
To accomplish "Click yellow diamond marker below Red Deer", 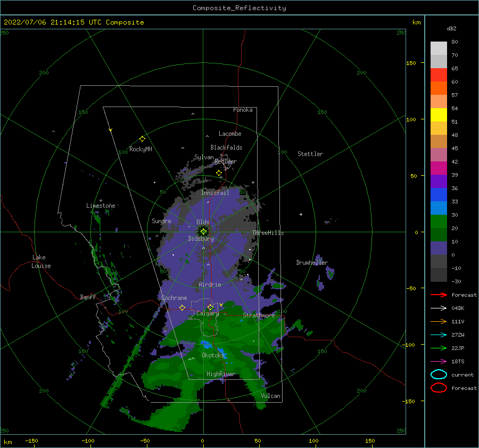I will [x=219, y=173].
